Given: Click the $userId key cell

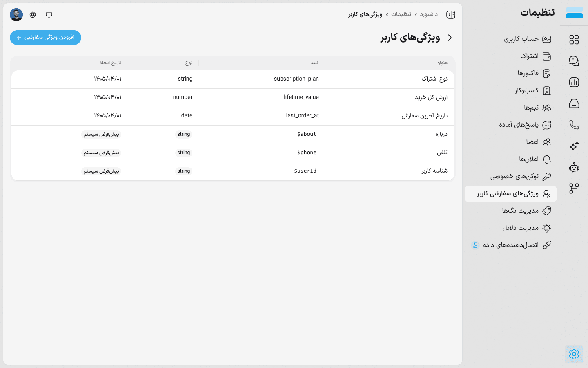Looking at the screenshot, I should point(305,171).
